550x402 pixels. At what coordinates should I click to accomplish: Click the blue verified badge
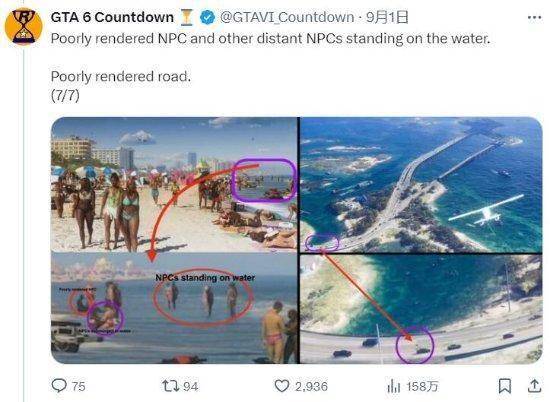tap(207, 17)
